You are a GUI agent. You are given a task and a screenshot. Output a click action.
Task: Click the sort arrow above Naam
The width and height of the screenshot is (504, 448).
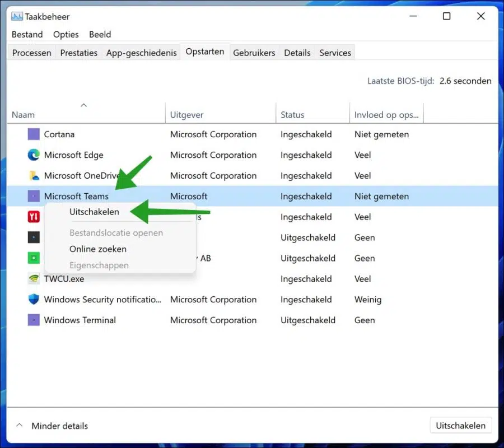(x=83, y=105)
